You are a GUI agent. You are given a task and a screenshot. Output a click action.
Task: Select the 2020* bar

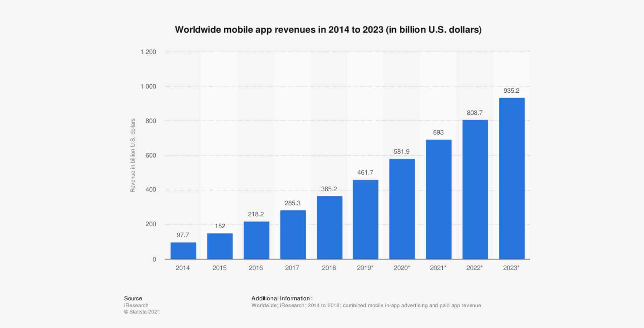(x=402, y=209)
